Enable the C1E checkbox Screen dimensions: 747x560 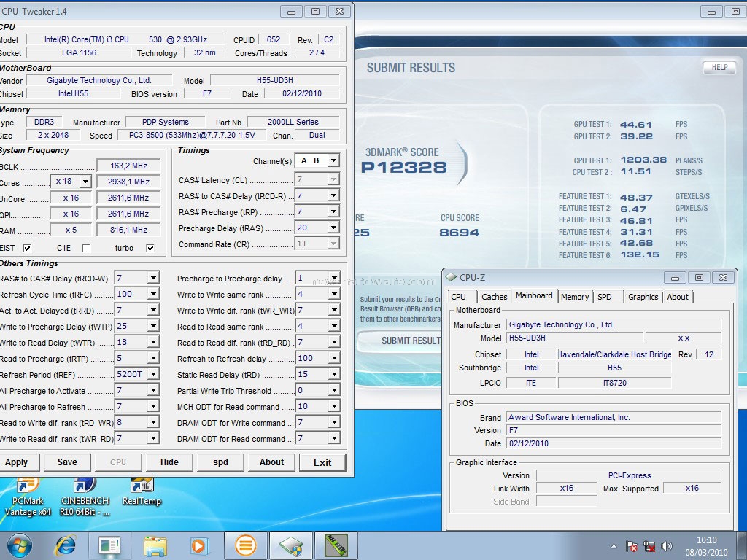86,248
